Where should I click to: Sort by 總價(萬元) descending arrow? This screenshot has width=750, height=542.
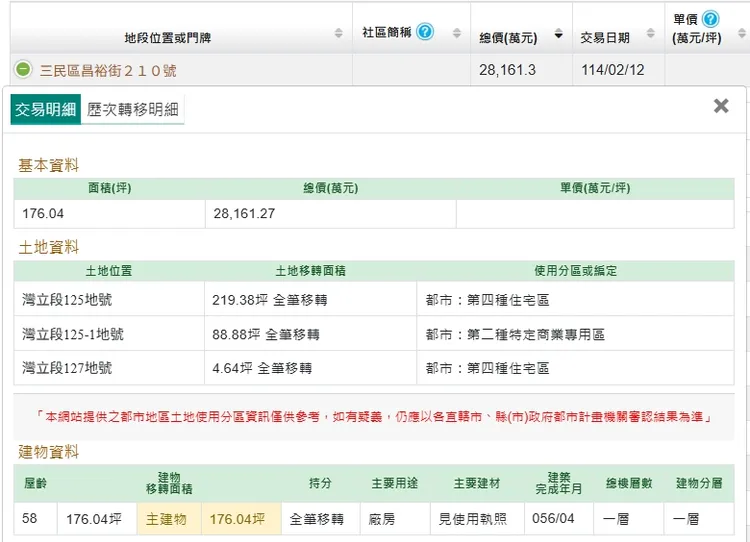[558, 34]
